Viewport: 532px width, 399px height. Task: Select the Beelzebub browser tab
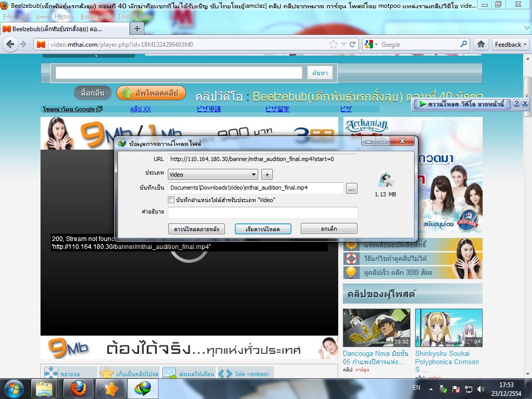(x=65, y=29)
